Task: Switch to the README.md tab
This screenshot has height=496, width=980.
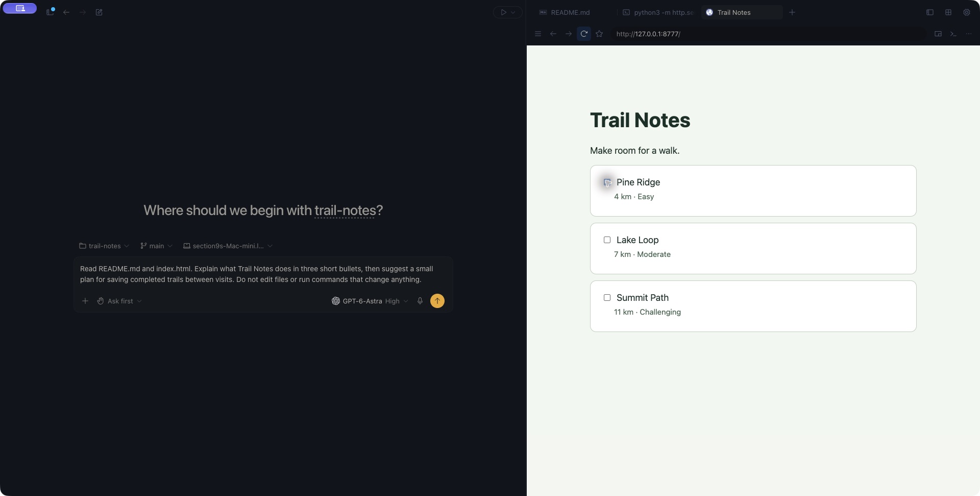Action: (570, 12)
